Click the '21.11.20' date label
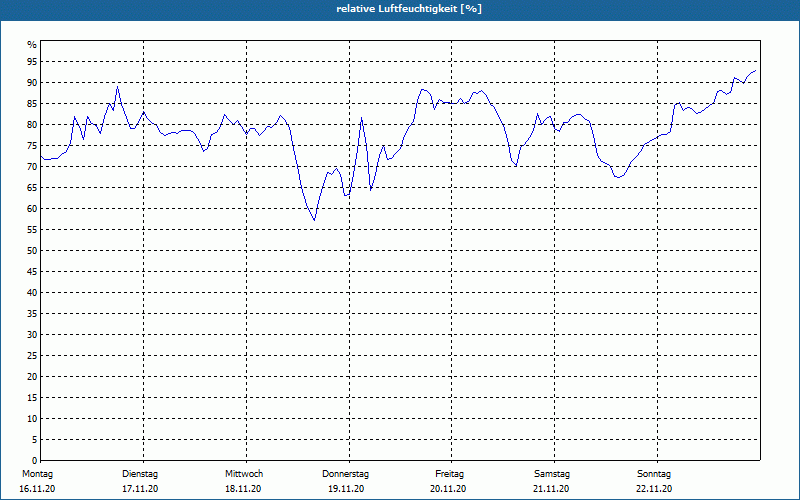 click(551, 489)
